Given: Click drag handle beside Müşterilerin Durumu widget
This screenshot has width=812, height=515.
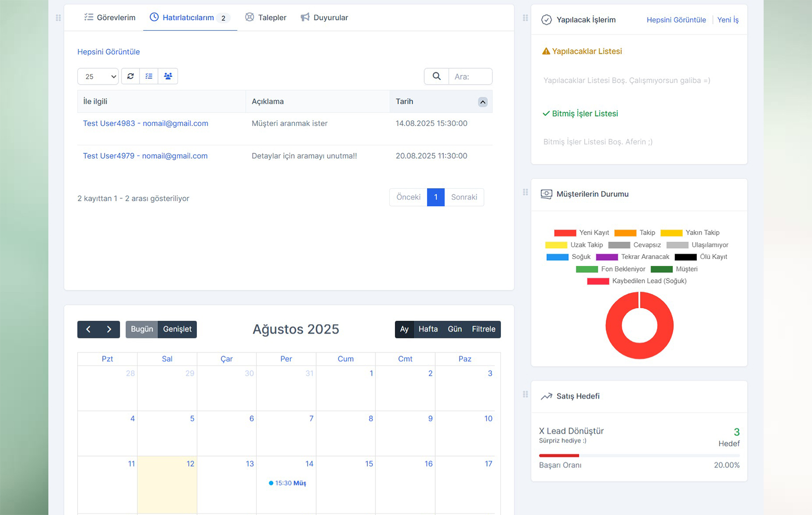Looking at the screenshot, I should (x=525, y=192).
